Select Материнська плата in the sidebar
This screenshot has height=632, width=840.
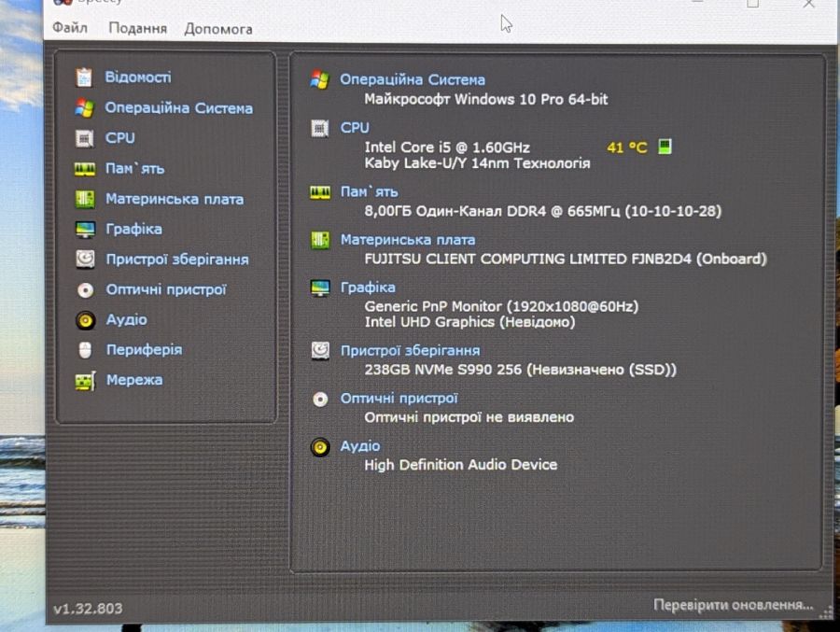pyautogui.click(x=175, y=199)
